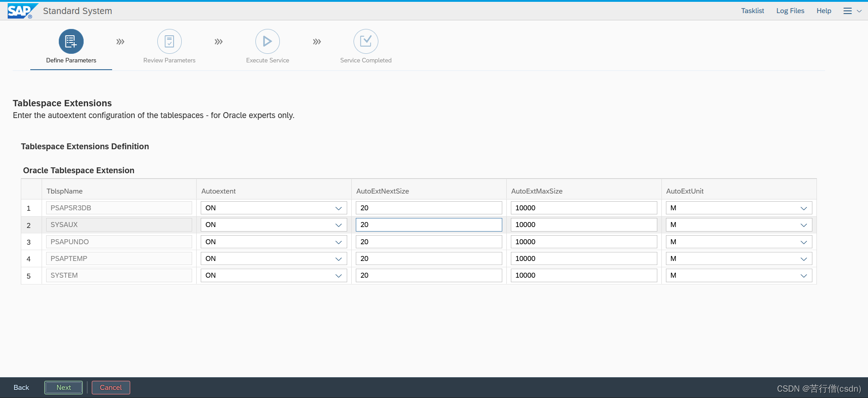Click the Standard System title

(77, 11)
